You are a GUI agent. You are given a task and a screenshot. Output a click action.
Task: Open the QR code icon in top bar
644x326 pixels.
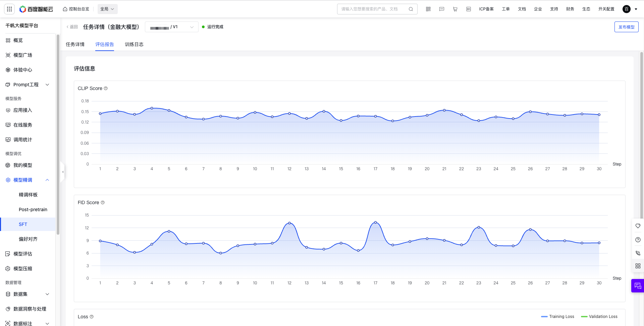click(x=428, y=9)
